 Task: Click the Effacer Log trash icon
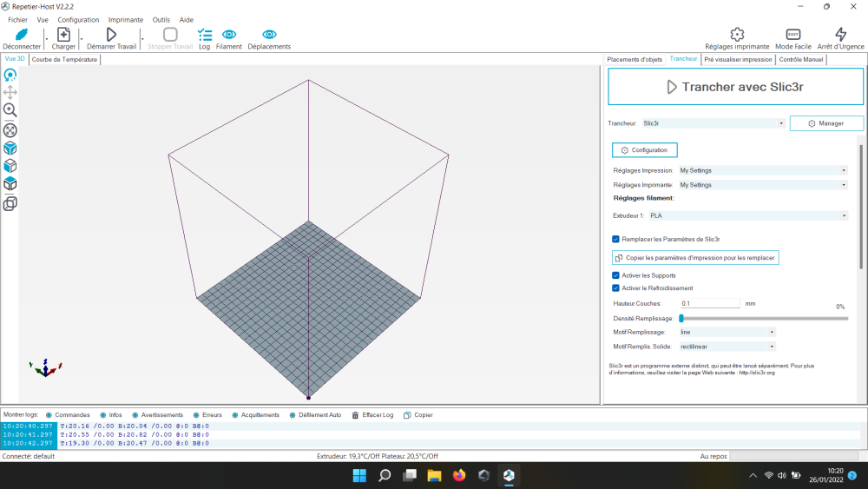click(355, 415)
